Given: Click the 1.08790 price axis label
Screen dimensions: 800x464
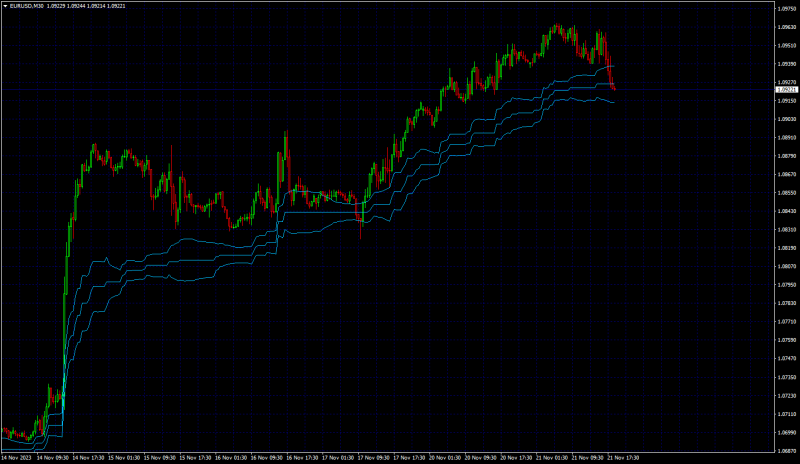Looking at the screenshot, I should tap(787, 156).
